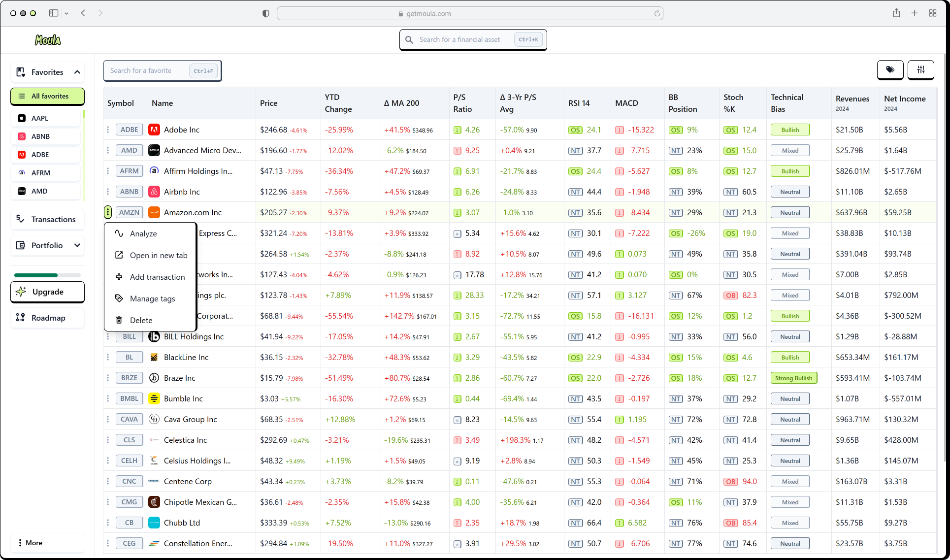Open row menu dots for BL
This screenshot has height=560, width=950.
pyautogui.click(x=108, y=357)
